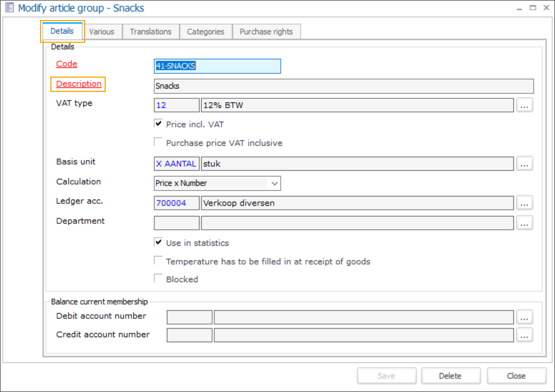Open VAT type lookup browse button
This screenshot has width=555, height=392.
coord(525,105)
